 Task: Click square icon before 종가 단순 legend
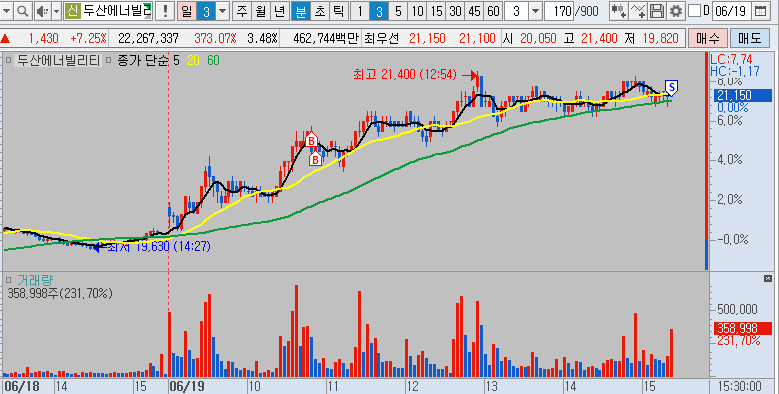tap(109, 61)
